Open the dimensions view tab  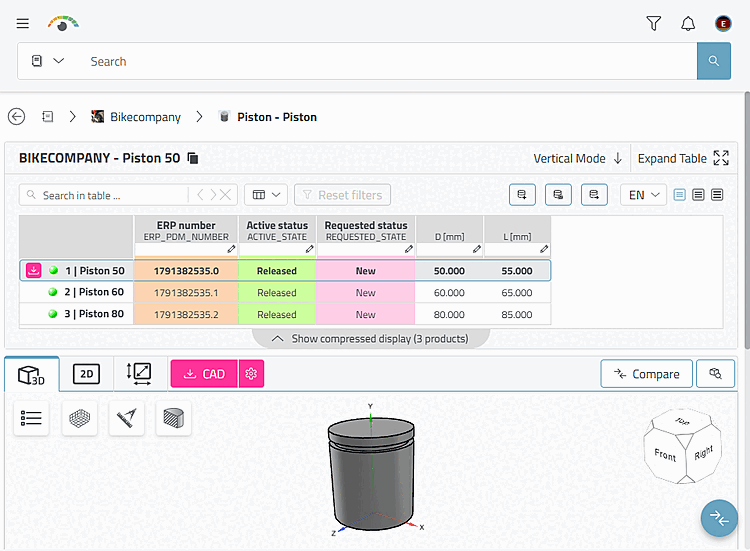tap(139, 374)
